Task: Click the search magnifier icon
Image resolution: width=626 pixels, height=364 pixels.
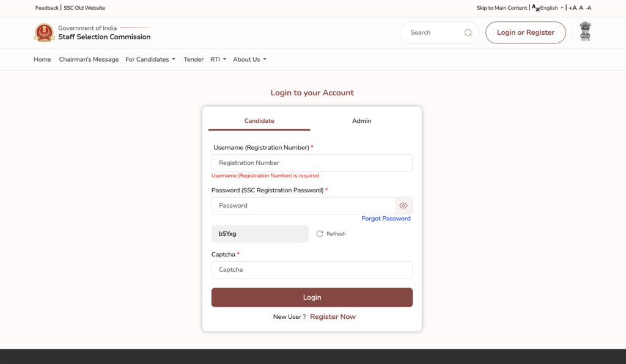Action: [468, 32]
